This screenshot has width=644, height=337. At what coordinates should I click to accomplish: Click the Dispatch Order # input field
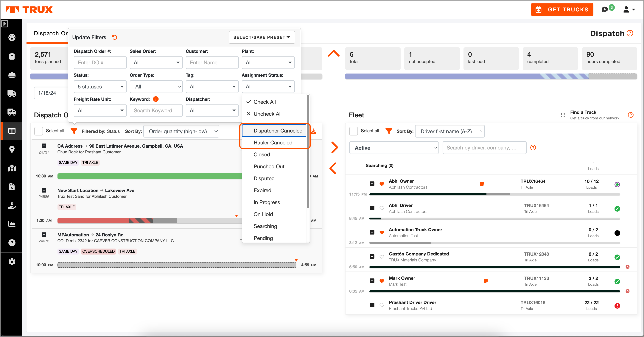click(100, 63)
